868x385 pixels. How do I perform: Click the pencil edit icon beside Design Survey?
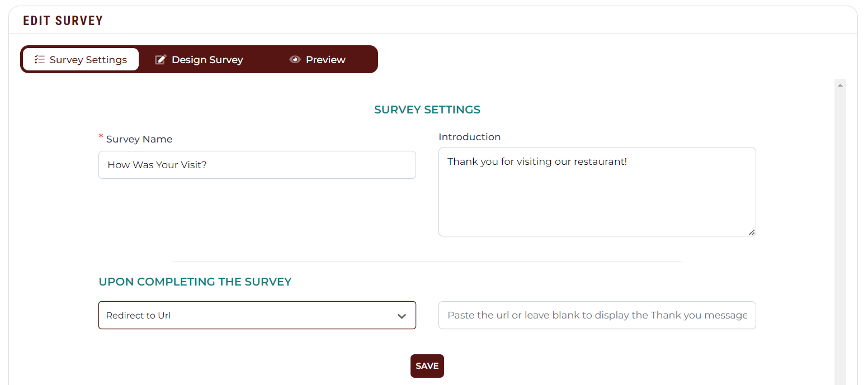click(x=161, y=59)
